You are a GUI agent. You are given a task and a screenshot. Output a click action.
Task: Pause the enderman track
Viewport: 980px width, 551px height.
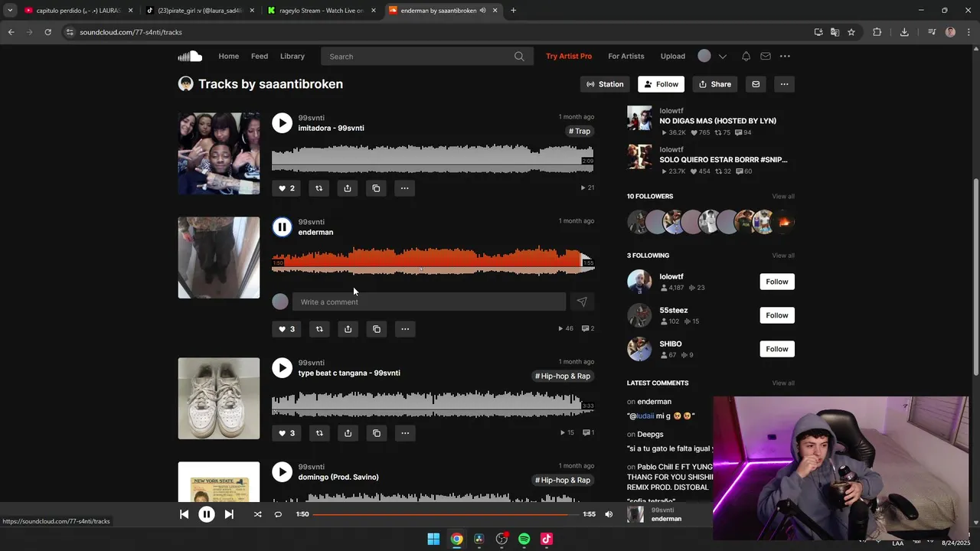(x=283, y=227)
